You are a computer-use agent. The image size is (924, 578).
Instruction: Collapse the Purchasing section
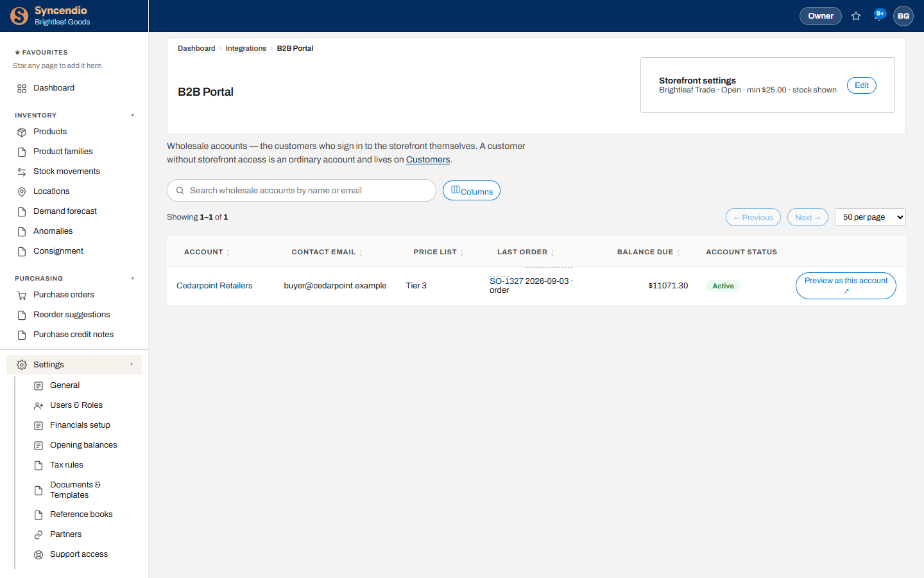(132, 279)
